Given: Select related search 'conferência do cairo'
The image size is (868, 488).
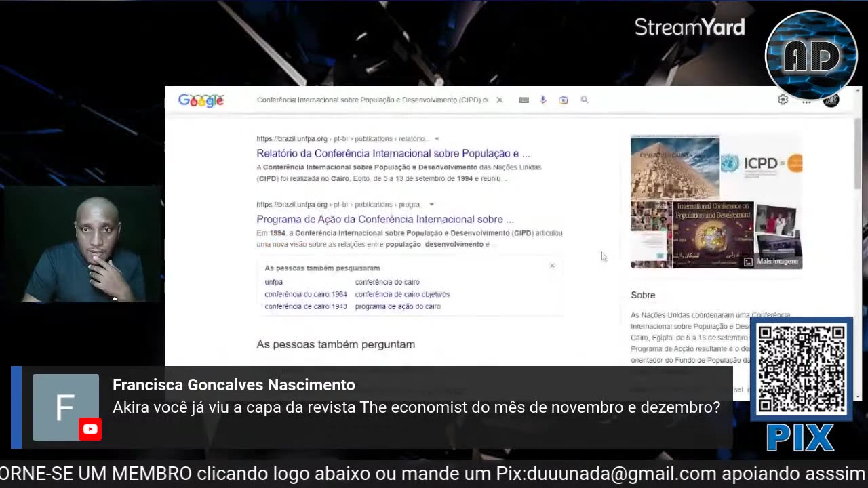Looking at the screenshot, I should tap(387, 282).
